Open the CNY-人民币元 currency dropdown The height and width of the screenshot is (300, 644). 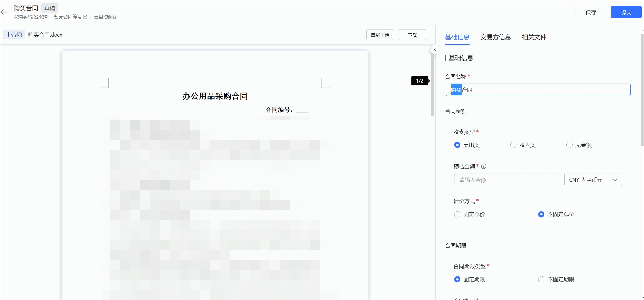point(593,180)
